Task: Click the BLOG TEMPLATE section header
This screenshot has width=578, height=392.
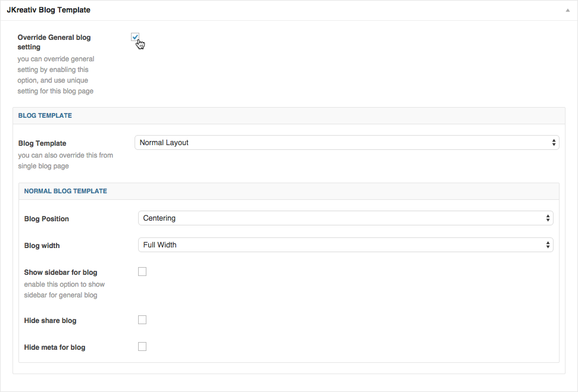Action: (45, 115)
